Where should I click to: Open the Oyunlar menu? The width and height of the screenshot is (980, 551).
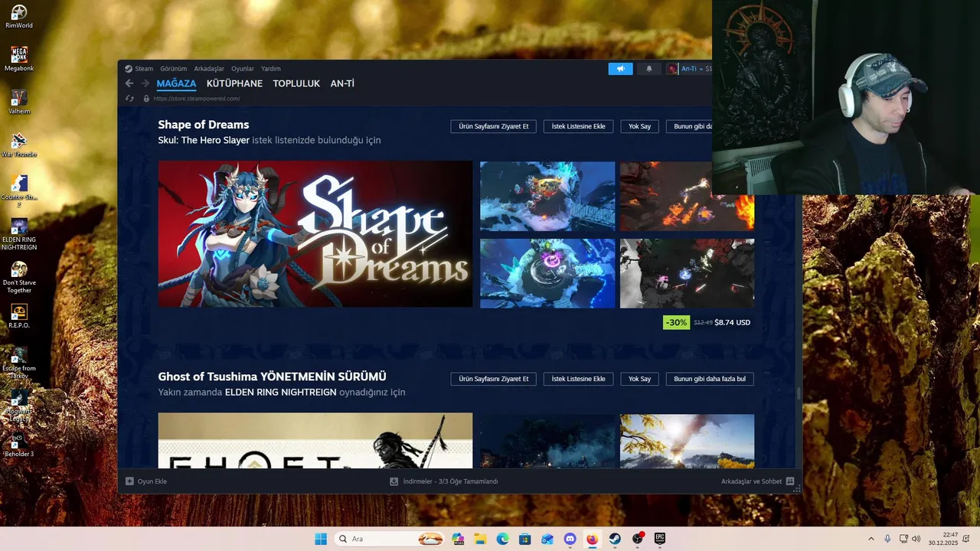pos(243,69)
